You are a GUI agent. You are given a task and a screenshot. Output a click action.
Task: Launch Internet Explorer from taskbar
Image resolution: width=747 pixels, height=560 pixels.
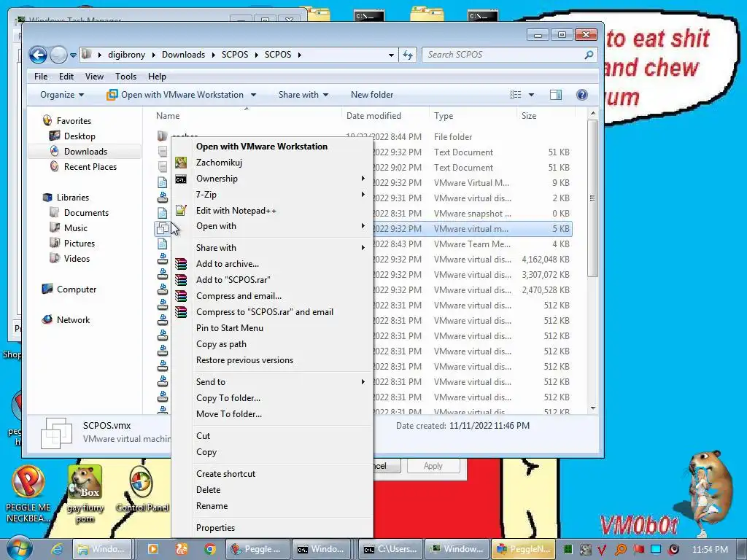[x=57, y=549]
